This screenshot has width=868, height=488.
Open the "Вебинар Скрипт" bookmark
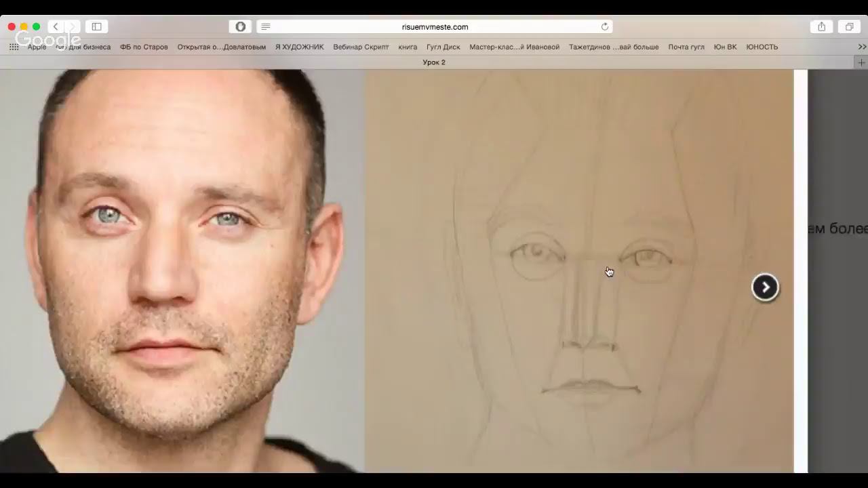coord(361,47)
